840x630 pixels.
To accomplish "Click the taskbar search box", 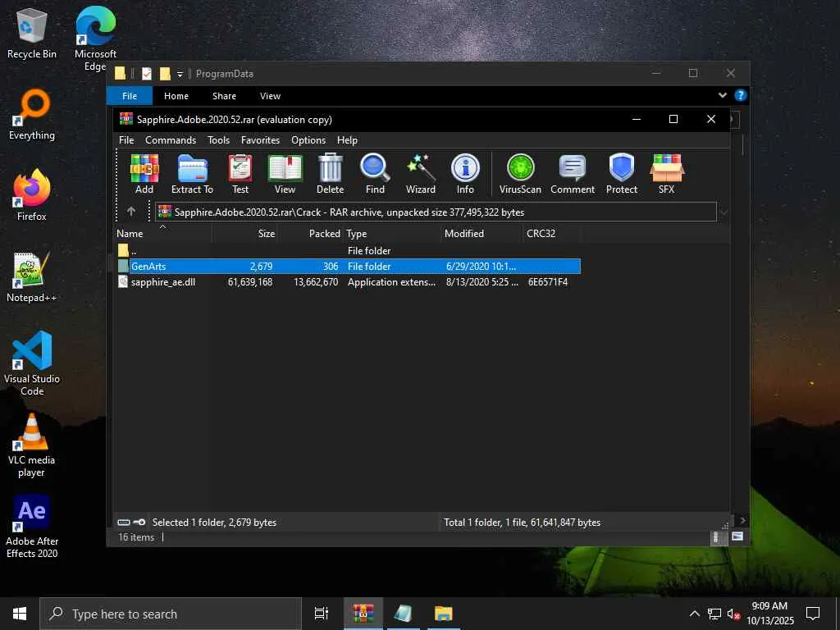I will (x=171, y=614).
